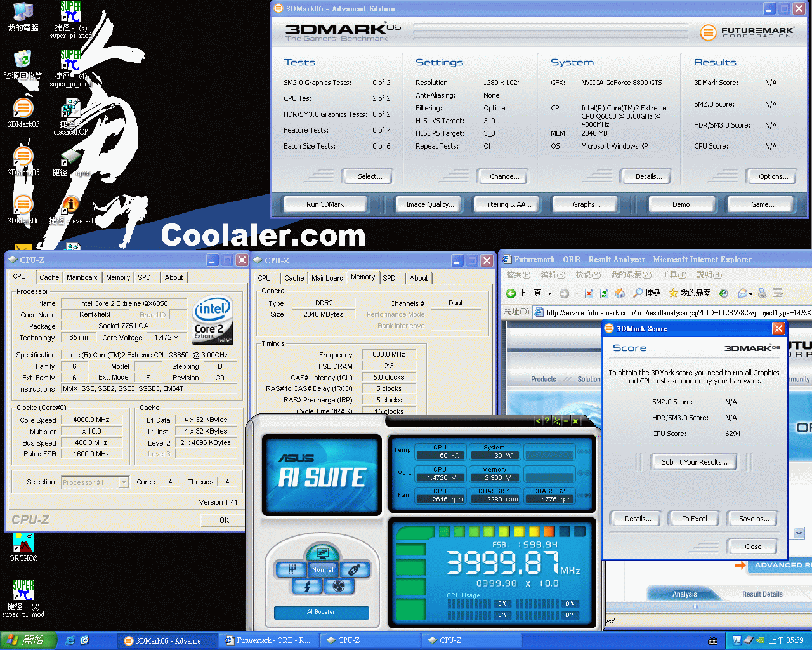The height and width of the screenshot is (650, 812).
Task: Click the IE Stop icon
Action: (589, 293)
